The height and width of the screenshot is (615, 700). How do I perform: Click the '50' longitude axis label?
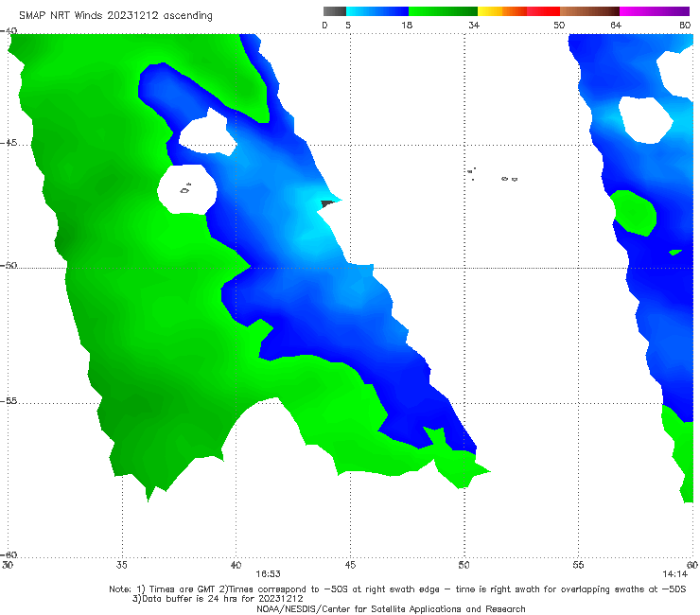(x=464, y=565)
